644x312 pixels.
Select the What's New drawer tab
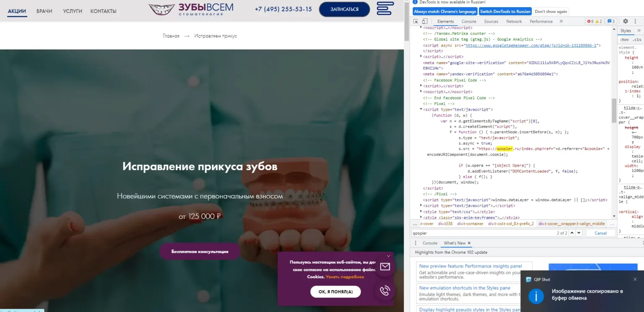[x=454, y=243]
